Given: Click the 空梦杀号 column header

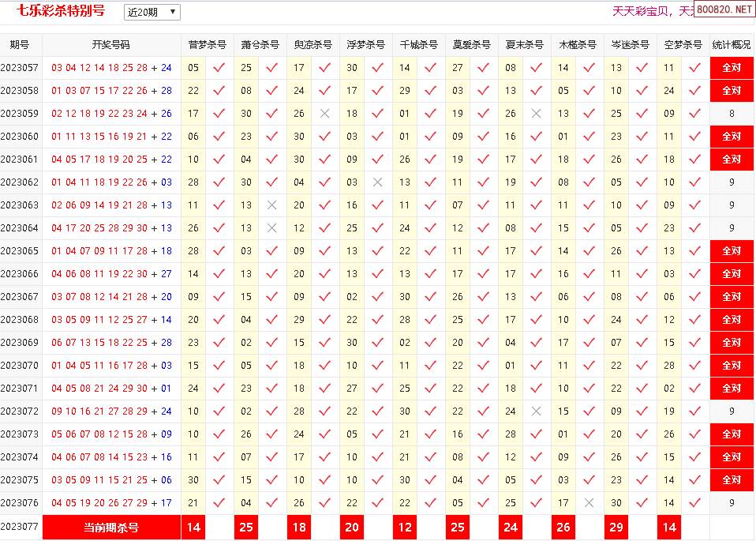Looking at the screenshot, I should click(x=683, y=45).
